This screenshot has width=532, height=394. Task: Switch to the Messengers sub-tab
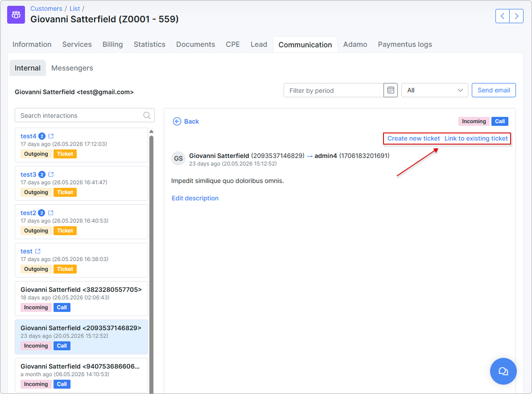tap(72, 68)
